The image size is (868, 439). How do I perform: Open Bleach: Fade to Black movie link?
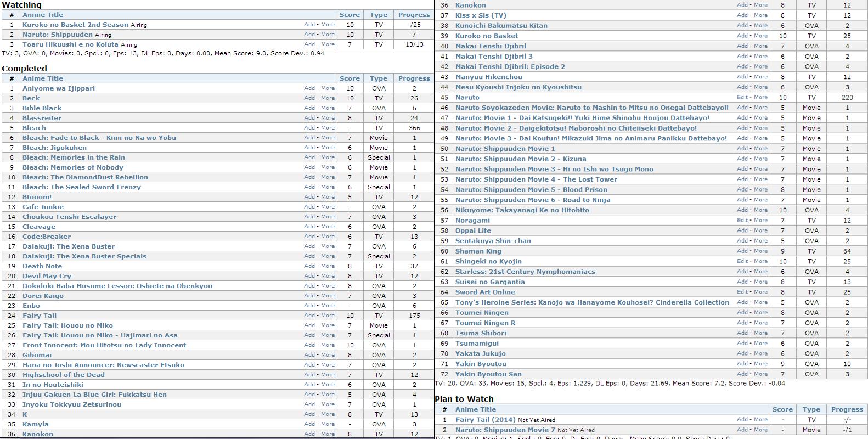(99, 138)
